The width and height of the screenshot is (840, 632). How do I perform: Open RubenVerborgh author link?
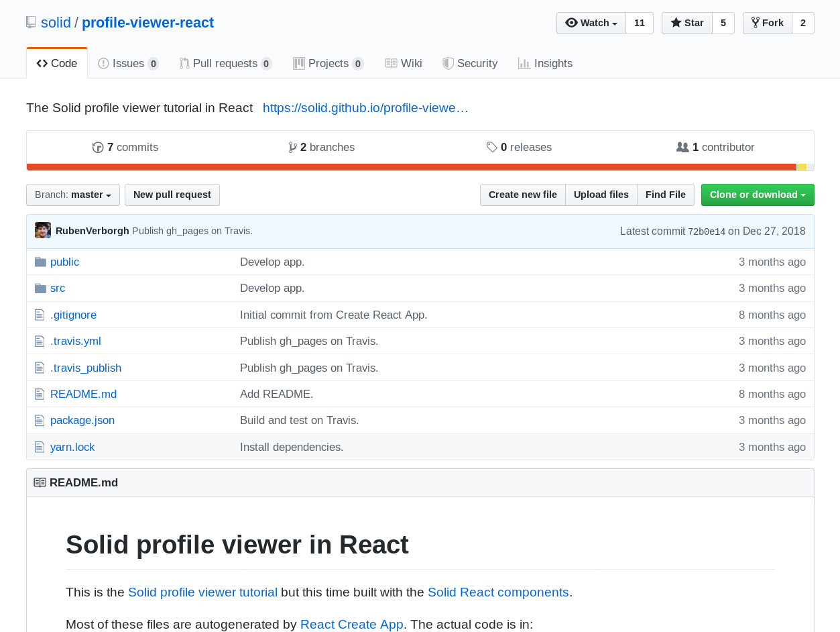click(x=93, y=231)
